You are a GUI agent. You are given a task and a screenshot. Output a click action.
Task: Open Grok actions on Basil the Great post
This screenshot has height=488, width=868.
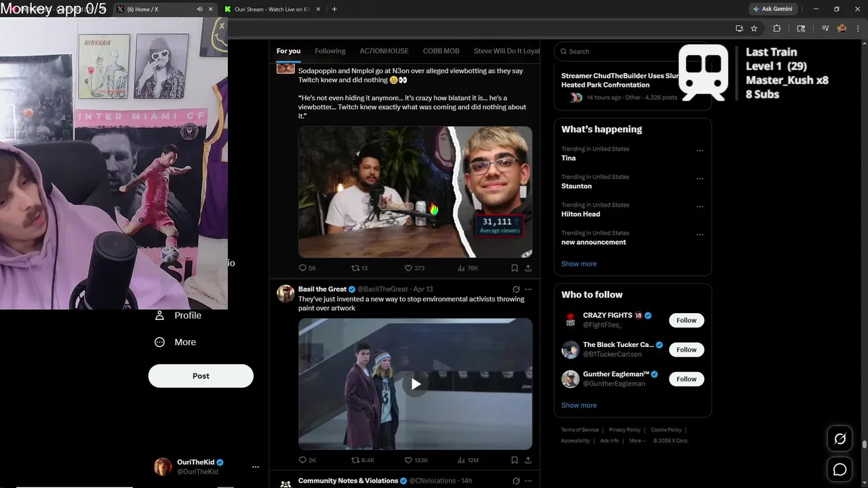(x=516, y=289)
